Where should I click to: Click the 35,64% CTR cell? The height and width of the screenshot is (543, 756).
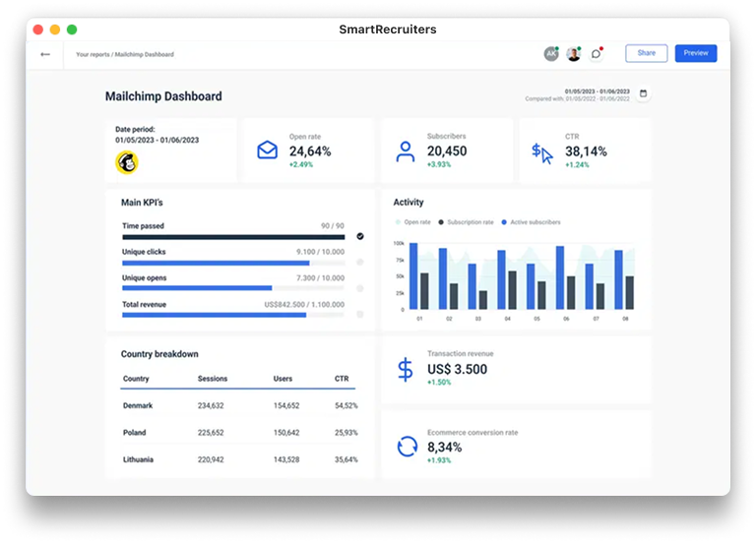pos(346,459)
